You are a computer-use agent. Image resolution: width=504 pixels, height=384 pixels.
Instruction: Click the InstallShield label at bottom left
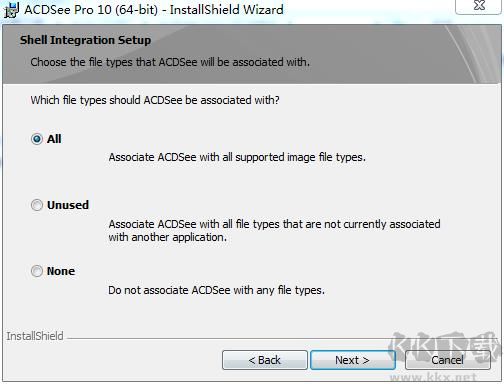pos(35,336)
